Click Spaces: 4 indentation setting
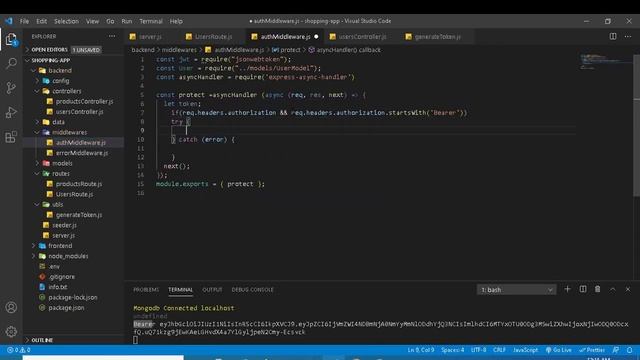Image resolution: width=640 pixels, height=360 pixels. 452,350
